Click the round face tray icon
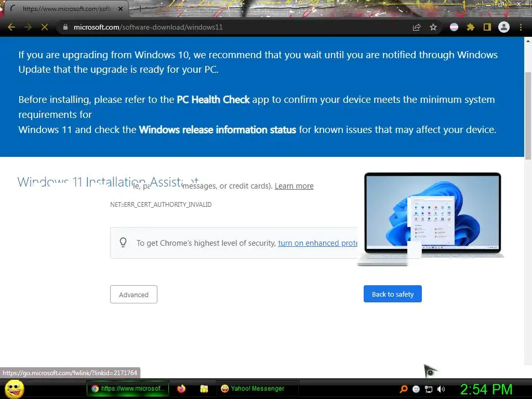The width and height of the screenshot is (532, 399). [x=416, y=389]
